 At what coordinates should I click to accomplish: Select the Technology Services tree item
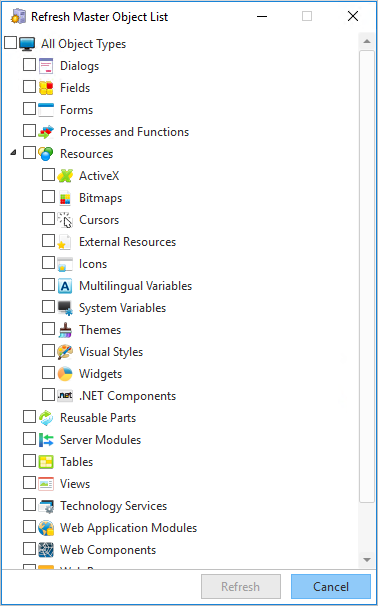click(x=114, y=506)
